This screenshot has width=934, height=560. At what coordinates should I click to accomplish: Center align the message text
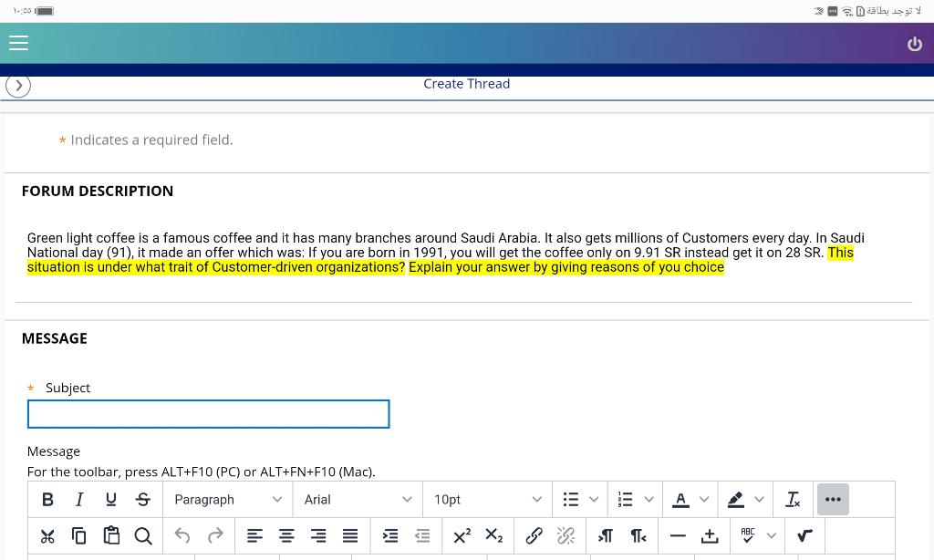point(286,535)
